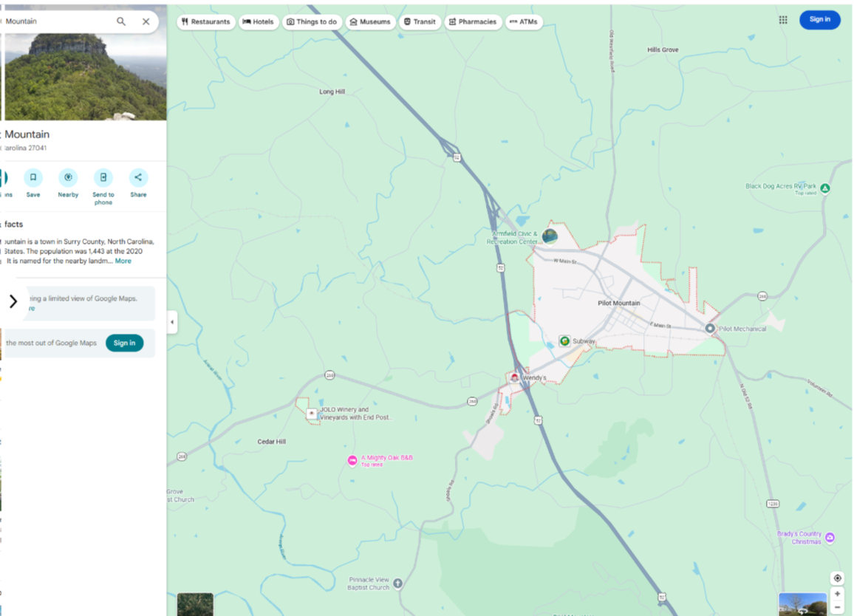Expand next item with the chevron arrow
Viewport: 854px width, 616px height.
point(13,301)
